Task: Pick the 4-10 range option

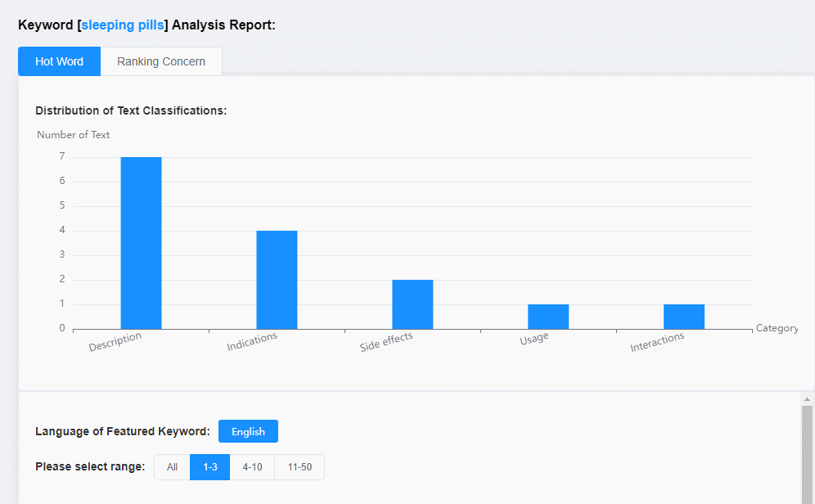Action: 252,467
